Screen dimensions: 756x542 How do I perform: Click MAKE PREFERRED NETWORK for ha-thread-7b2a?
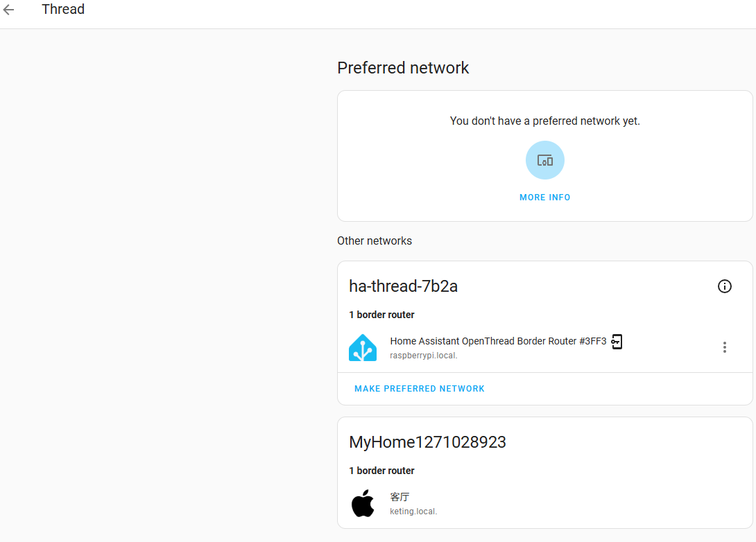[419, 388]
